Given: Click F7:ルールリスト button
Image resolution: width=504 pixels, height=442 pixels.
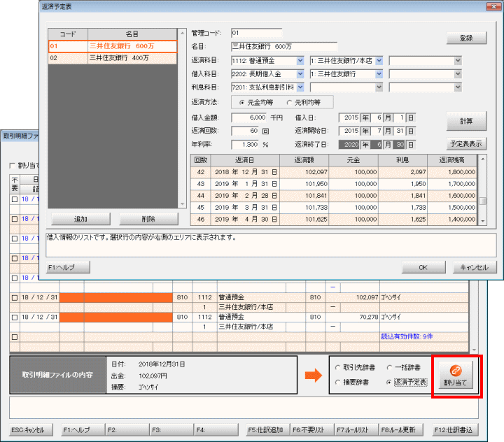Looking at the screenshot, I should (356, 430).
